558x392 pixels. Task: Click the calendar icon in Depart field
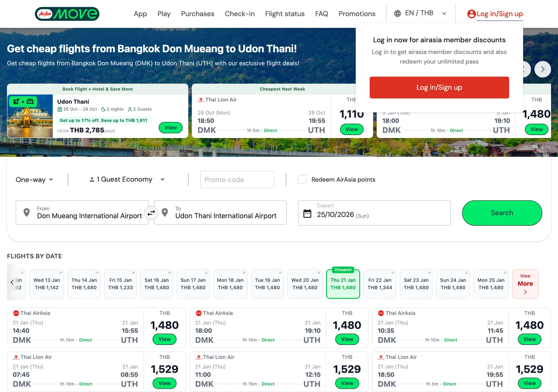pyautogui.click(x=307, y=213)
